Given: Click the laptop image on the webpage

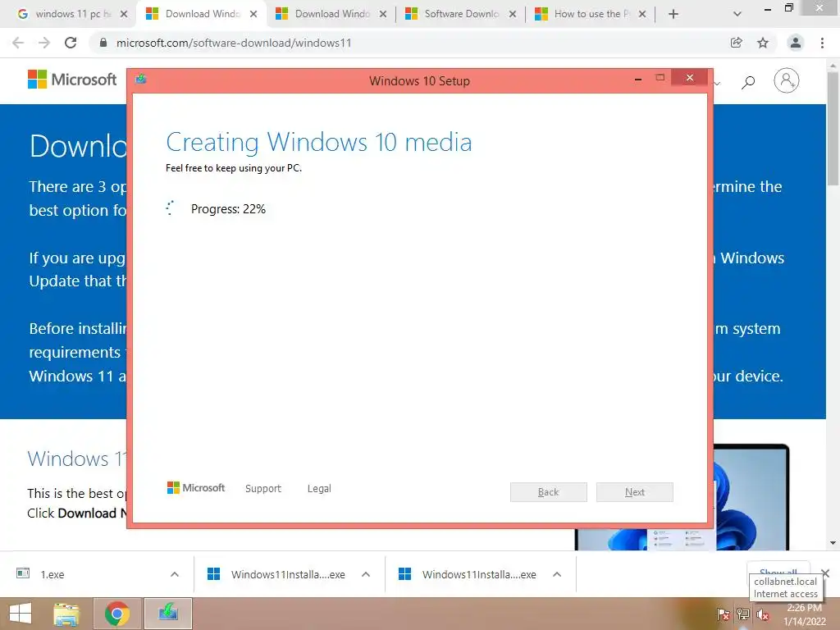Looking at the screenshot, I should coord(751,497).
